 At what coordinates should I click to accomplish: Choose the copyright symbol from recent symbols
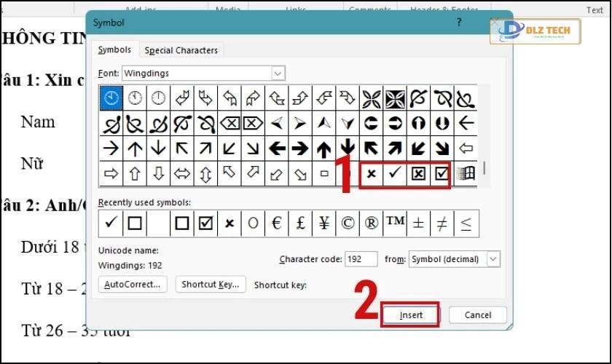click(x=348, y=223)
